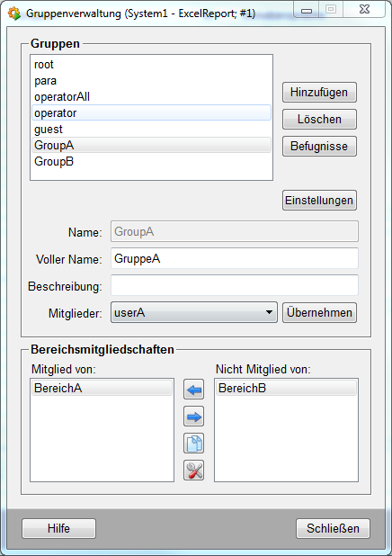The image size is (392, 556).
Task: Click the blue left arrow button
Action: click(193, 390)
